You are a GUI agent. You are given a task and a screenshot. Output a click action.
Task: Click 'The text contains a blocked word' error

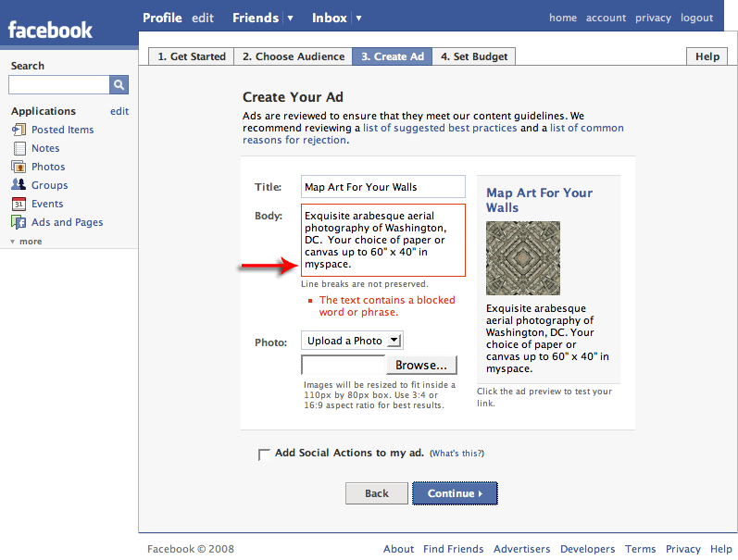[x=387, y=305]
